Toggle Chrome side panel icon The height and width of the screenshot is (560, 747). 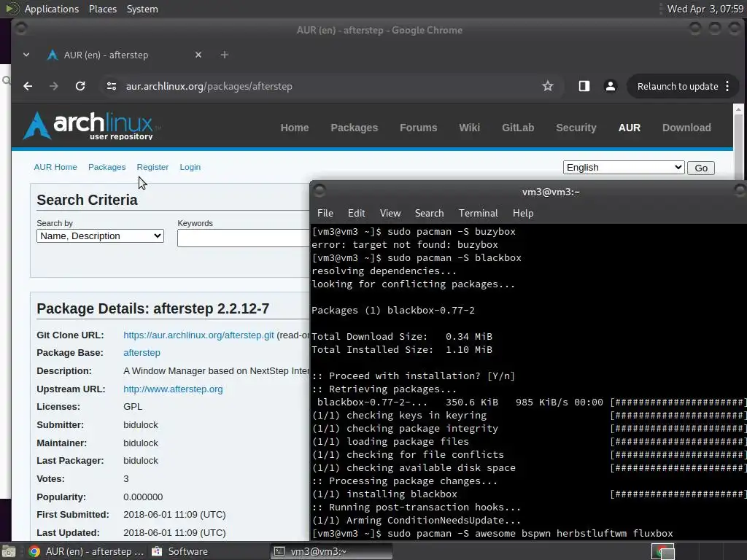(x=584, y=86)
